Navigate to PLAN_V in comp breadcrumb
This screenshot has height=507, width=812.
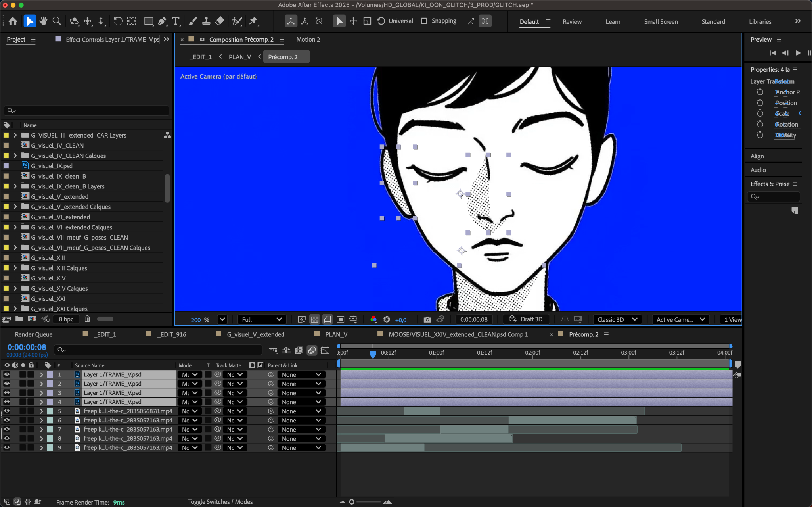pyautogui.click(x=240, y=57)
